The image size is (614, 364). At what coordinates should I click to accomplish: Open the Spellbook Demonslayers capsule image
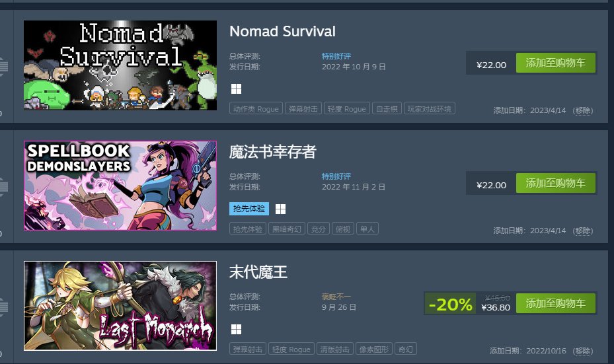coord(120,186)
